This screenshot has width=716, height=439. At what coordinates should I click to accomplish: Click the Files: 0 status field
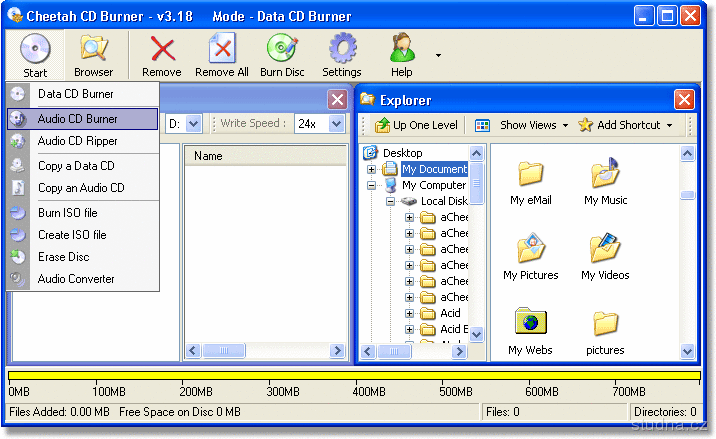[x=555, y=412]
